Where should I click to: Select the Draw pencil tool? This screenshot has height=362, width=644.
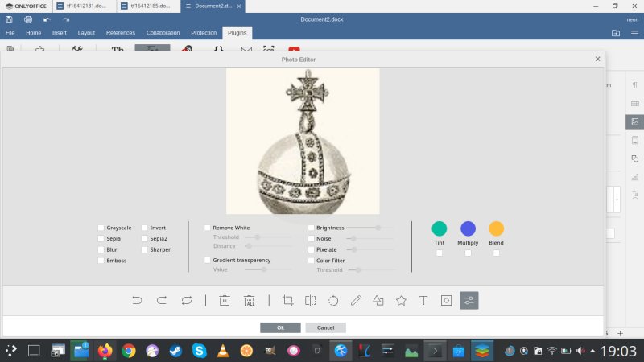pyautogui.click(x=356, y=300)
